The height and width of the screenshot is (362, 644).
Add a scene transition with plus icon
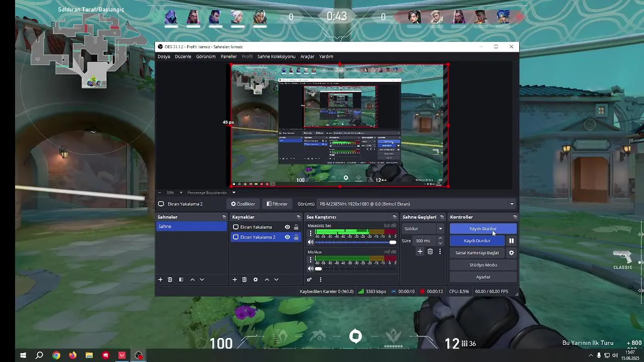(x=420, y=251)
